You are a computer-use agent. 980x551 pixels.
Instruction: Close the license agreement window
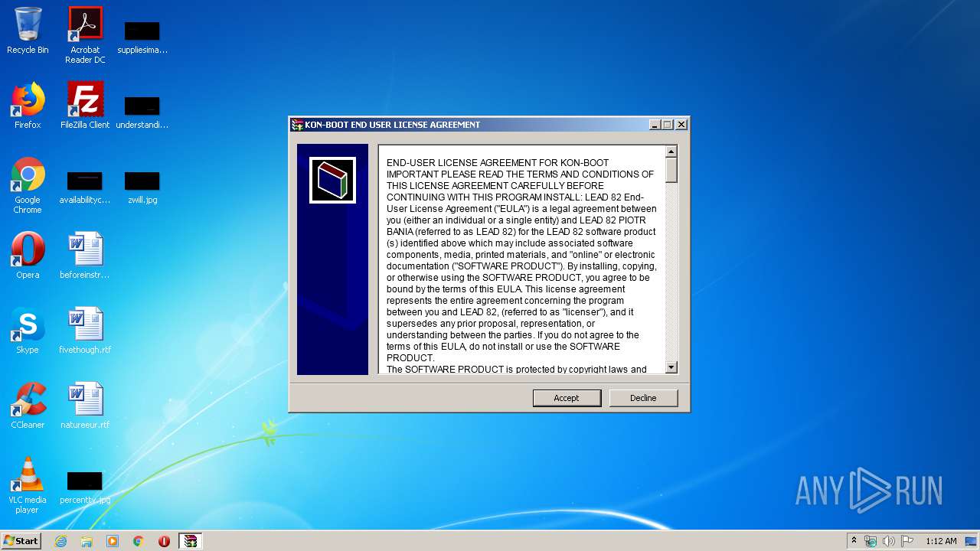[681, 125]
